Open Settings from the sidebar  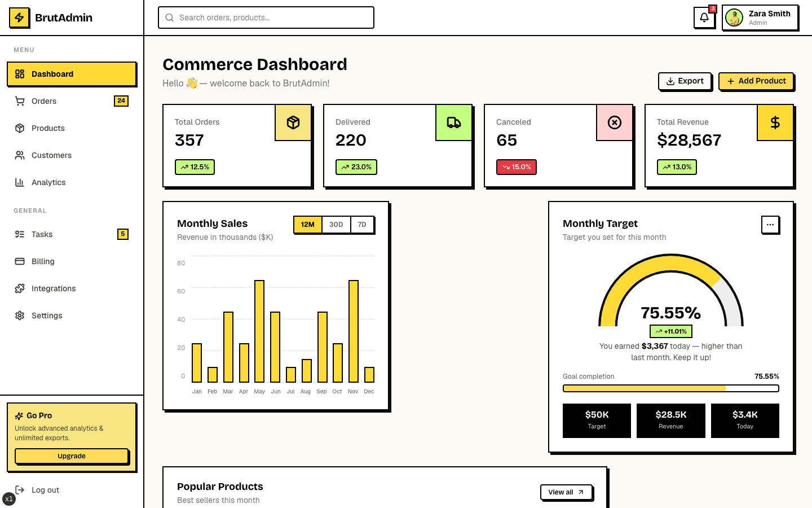click(x=72, y=316)
